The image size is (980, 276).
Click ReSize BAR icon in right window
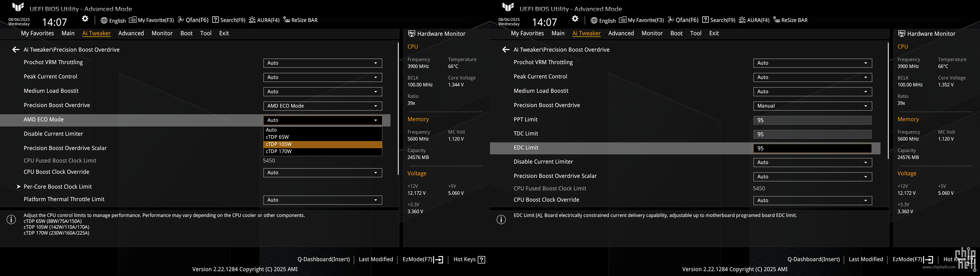[776, 20]
